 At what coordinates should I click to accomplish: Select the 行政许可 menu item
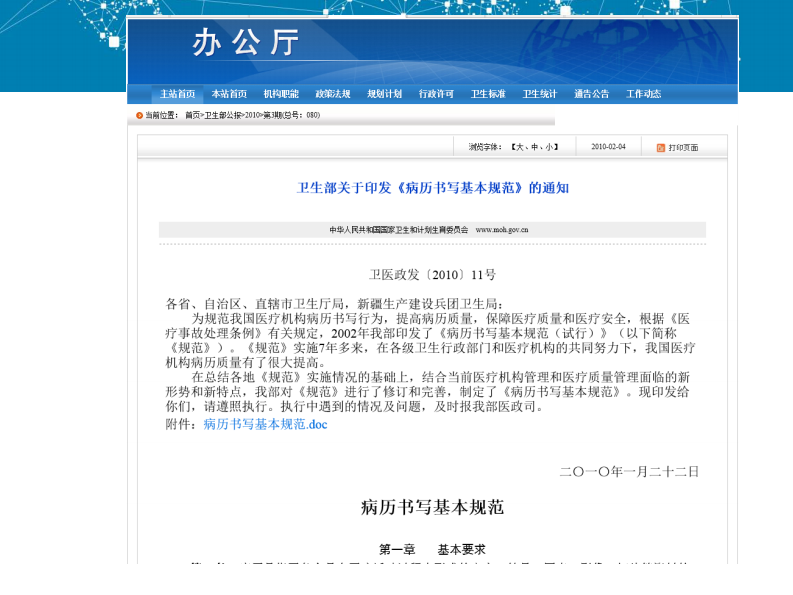pyautogui.click(x=436, y=94)
